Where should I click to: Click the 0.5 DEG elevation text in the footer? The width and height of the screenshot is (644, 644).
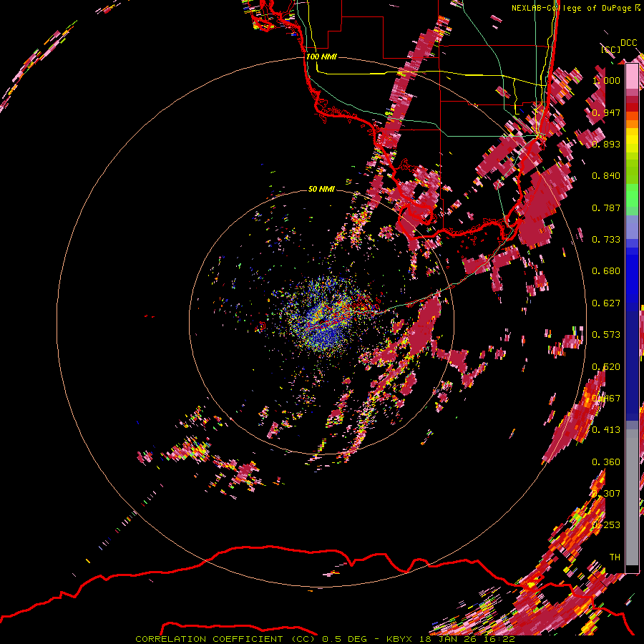point(344,639)
